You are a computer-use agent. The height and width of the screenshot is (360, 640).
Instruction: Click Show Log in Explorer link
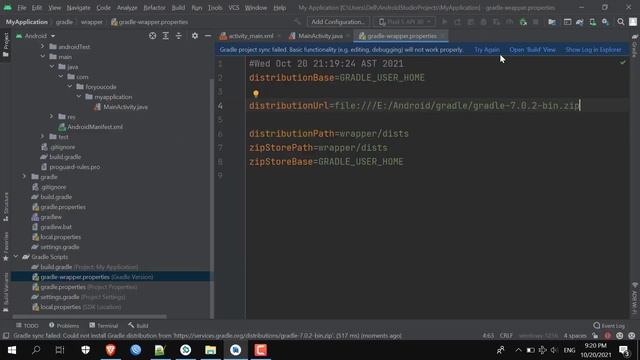(x=593, y=50)
